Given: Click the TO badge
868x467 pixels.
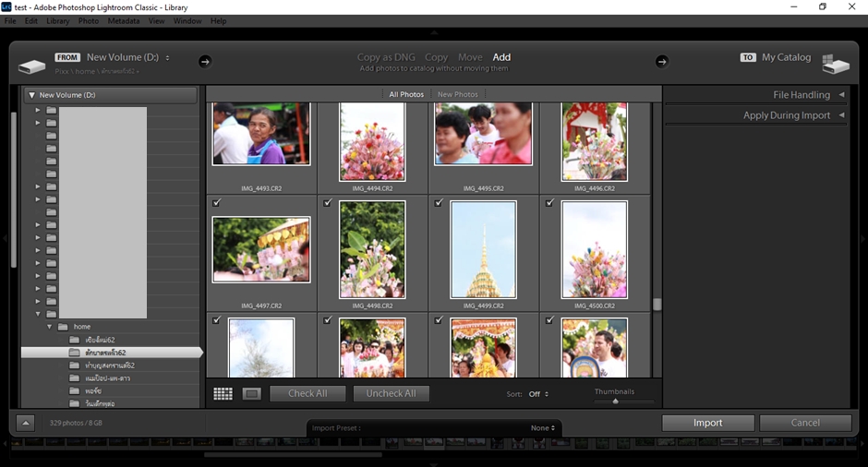Looking at the screenshot, I should (748, 57).
